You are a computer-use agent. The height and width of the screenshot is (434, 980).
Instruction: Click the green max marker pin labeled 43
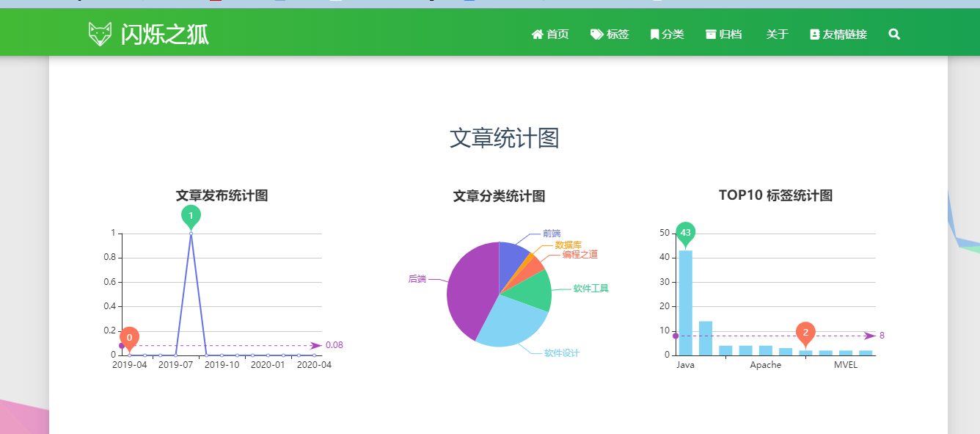tap(685, 232)
